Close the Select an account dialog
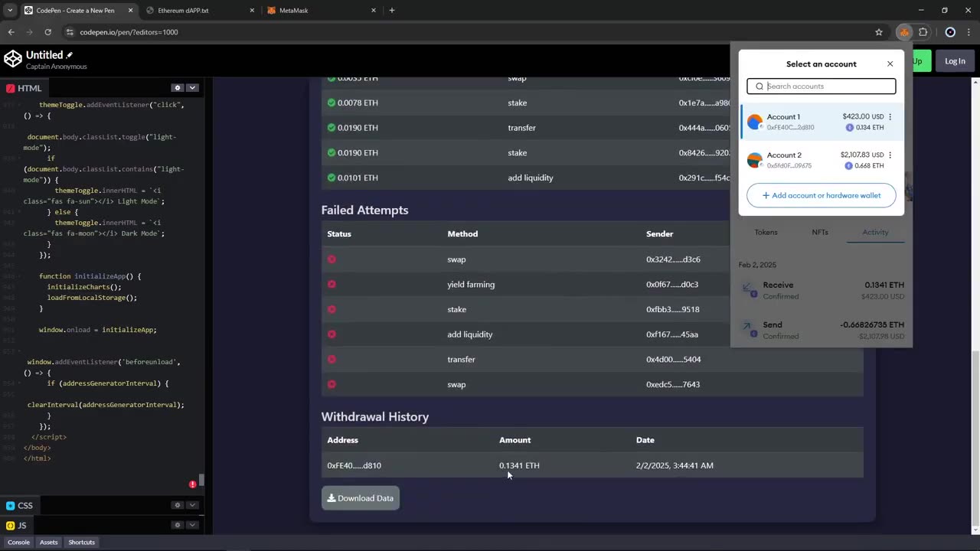 pos(890,64)
